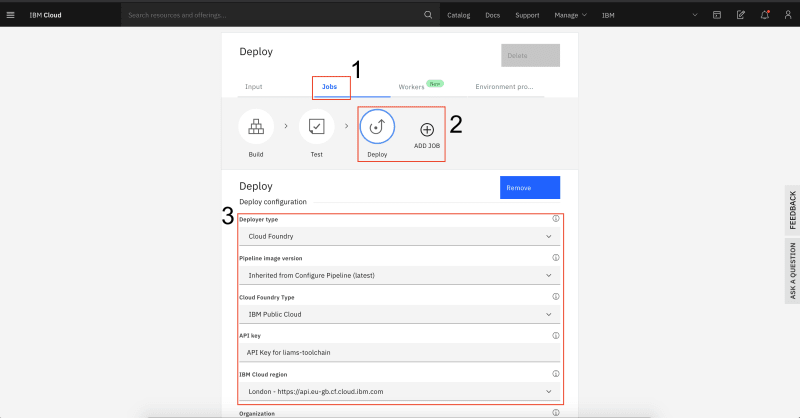This screenshot has width=800, height=418.
Task: Click the Add Job plus icon
Action: click(427, 130)
